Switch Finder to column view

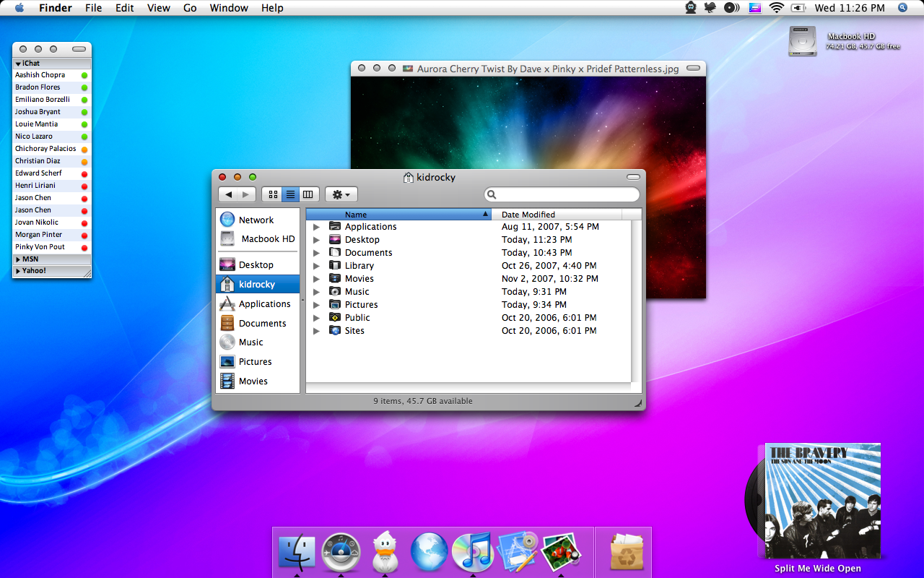(308, 194)
